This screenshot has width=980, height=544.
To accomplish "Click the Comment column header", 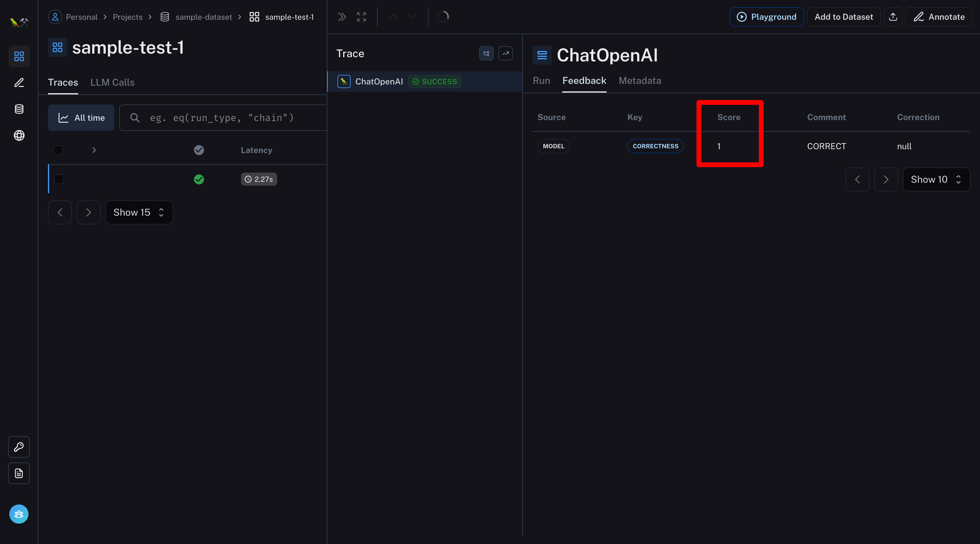I will [x=827, y=117].
